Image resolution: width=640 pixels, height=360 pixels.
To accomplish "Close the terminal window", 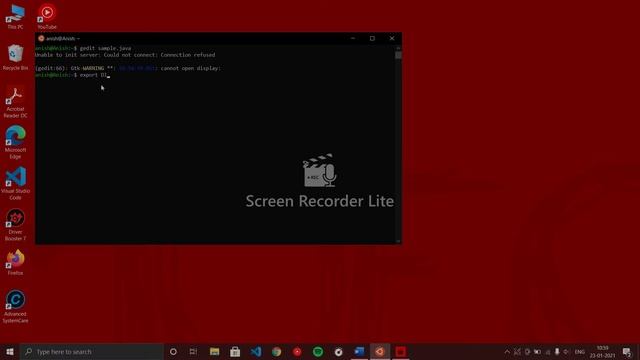I will (392, 38).
